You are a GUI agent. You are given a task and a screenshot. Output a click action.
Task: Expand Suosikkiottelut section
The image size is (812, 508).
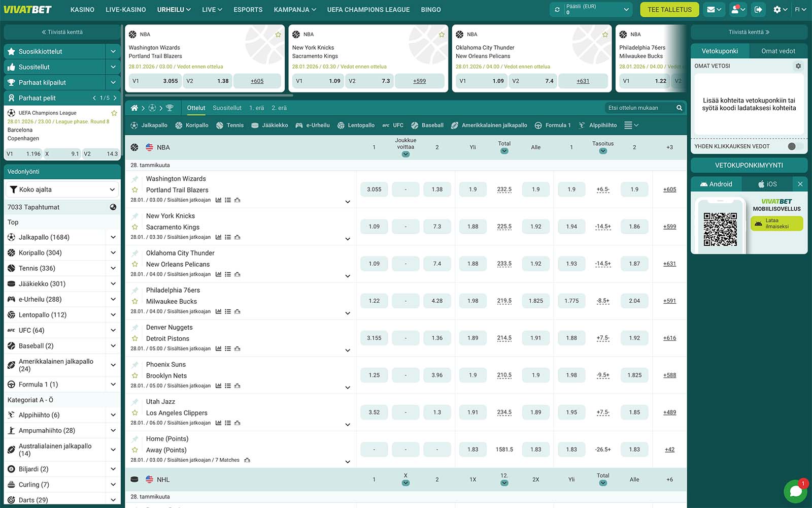click(113, 51)
